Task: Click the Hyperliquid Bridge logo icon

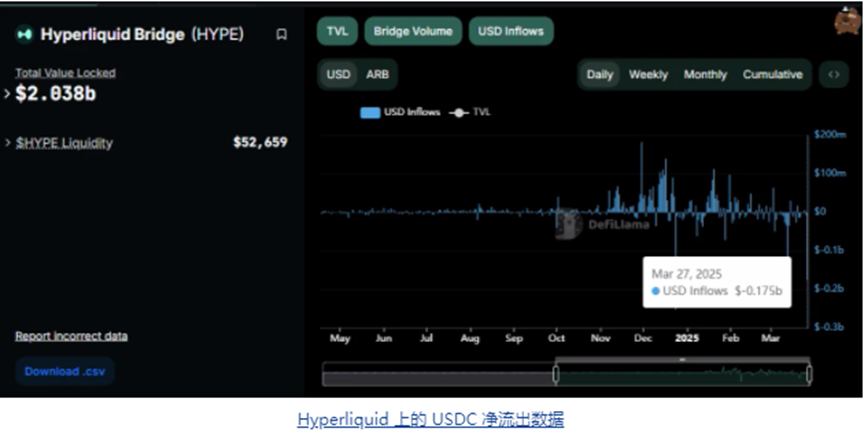Action: (x=24, y=35)
